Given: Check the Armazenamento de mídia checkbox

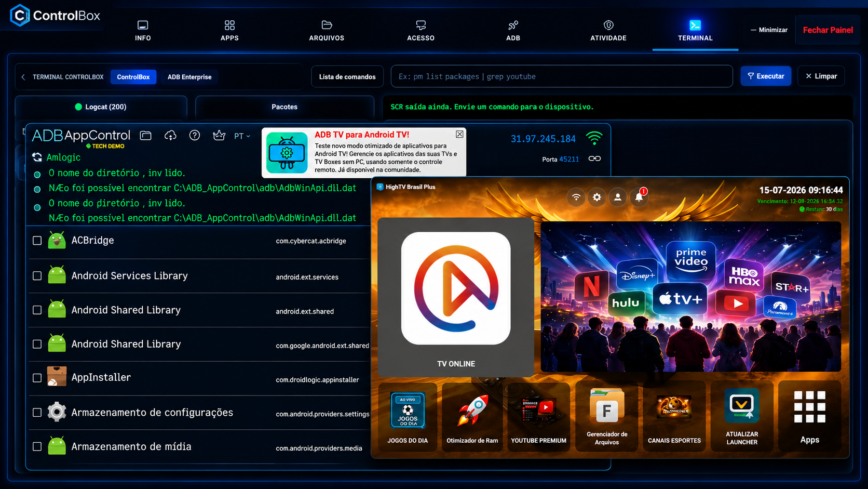Looking at the screenshot, I should (37, 446).
